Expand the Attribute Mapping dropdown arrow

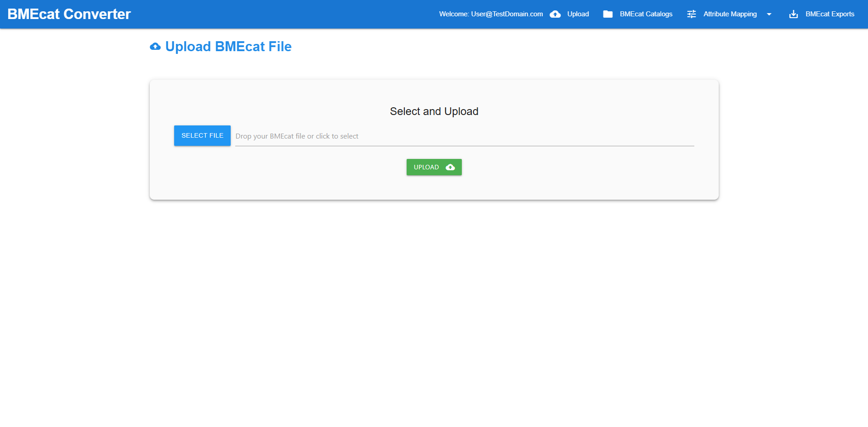tap(769, 14)
